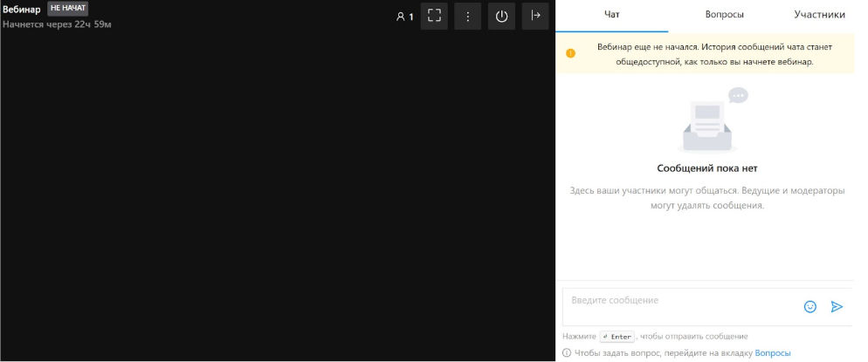868x362 pixels.
Task: Click the 'Начнется через 22ч 59м' countdown
Action: 57,24
